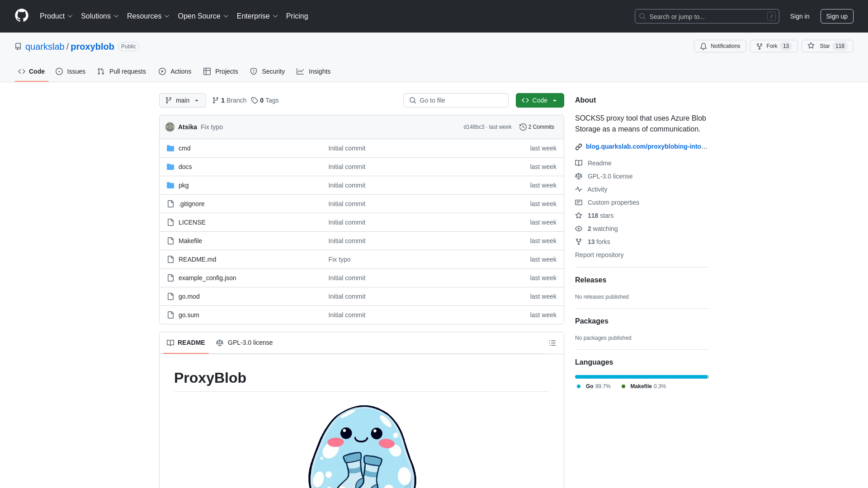Click the cmd folder icon

click(x=170, y=148)
